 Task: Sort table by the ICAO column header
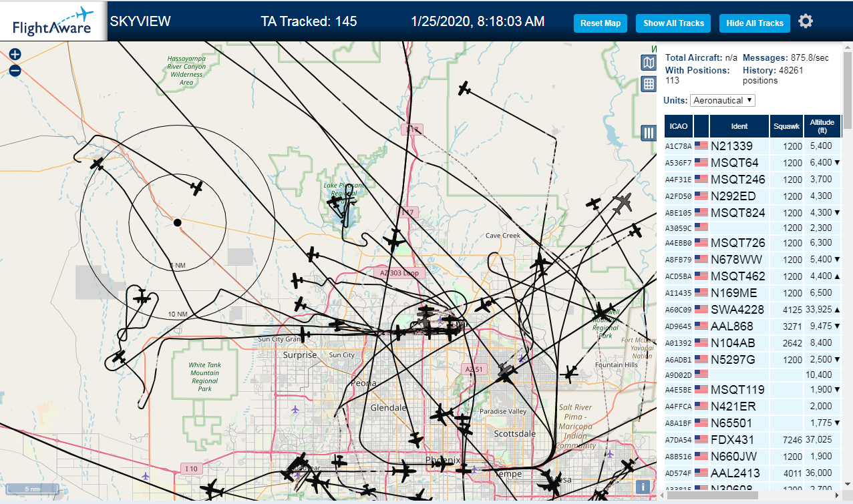(679, 125)
